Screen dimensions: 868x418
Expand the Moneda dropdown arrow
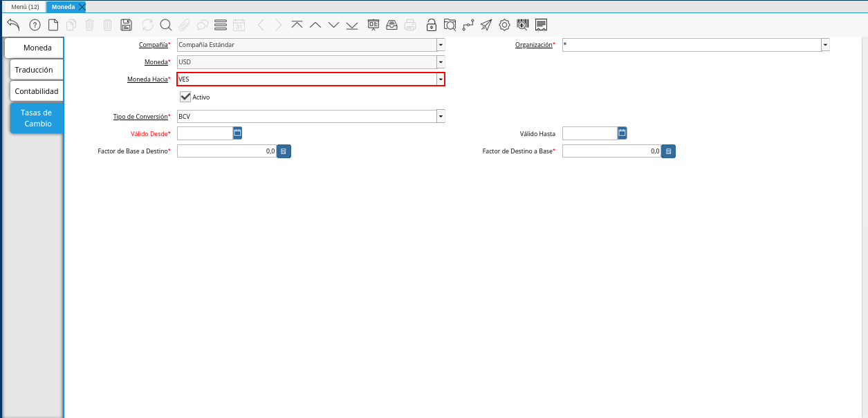click(x=441, y=62)
